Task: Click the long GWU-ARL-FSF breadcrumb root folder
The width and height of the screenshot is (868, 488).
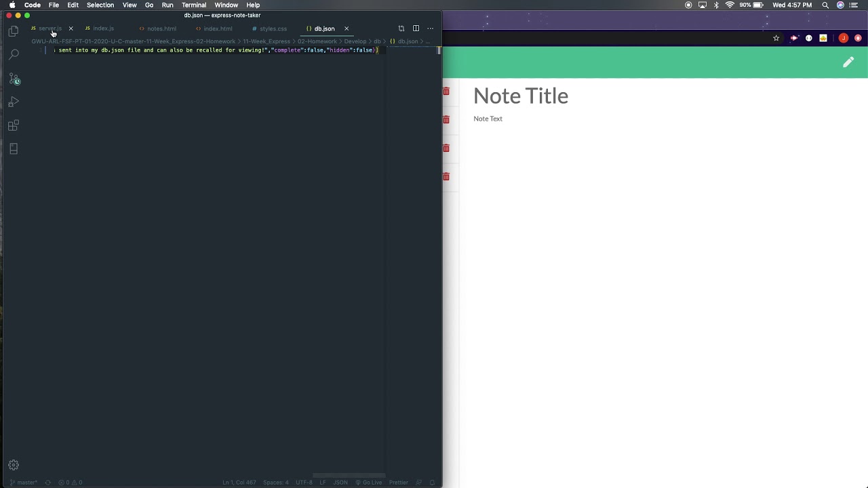Action: point(133,41)
